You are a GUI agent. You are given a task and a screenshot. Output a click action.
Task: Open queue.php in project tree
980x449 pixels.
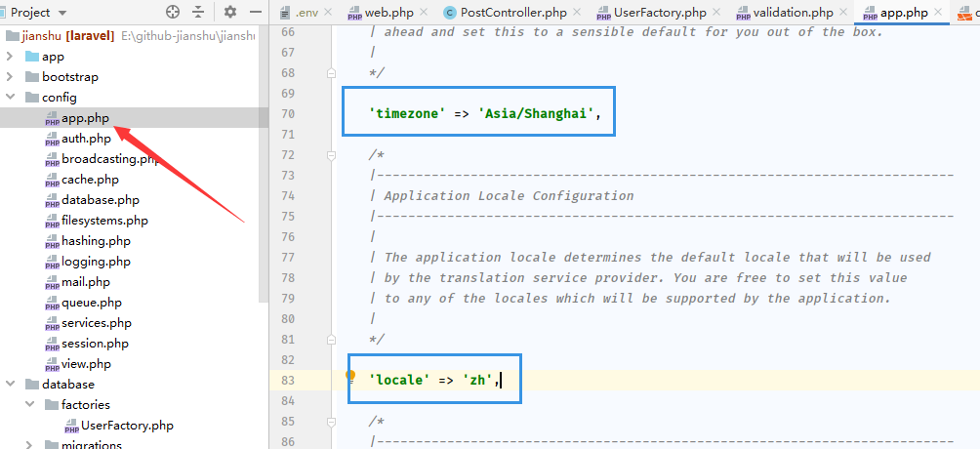91,303
